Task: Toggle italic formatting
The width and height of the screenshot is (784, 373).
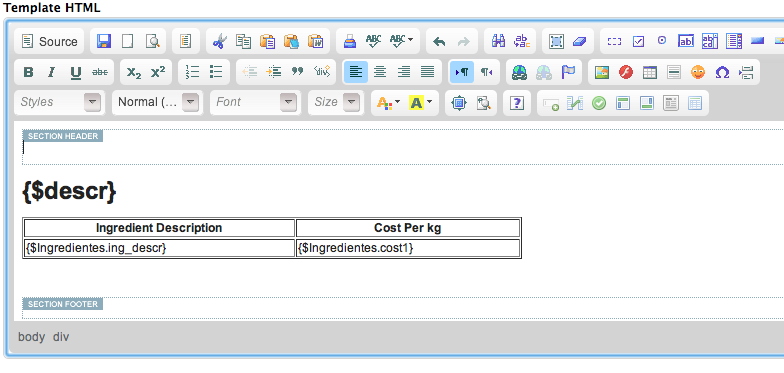Action: pyautogui.click(x=52, y=72)
